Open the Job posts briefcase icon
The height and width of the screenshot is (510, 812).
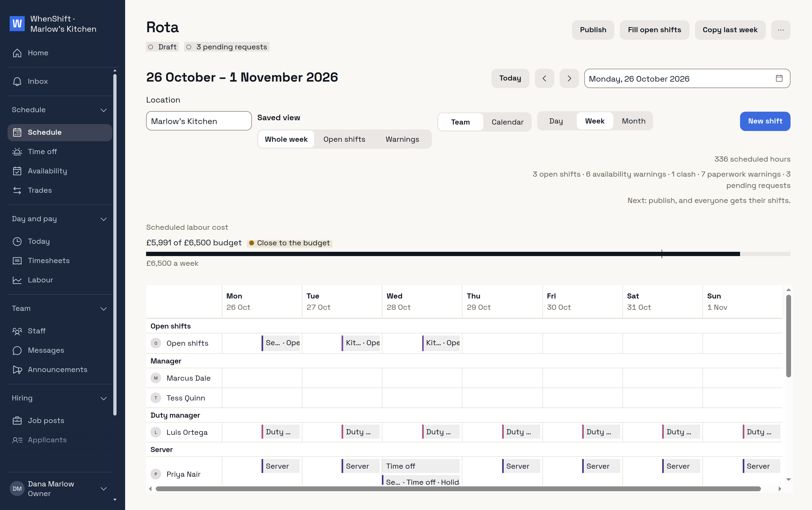(17, 421)
